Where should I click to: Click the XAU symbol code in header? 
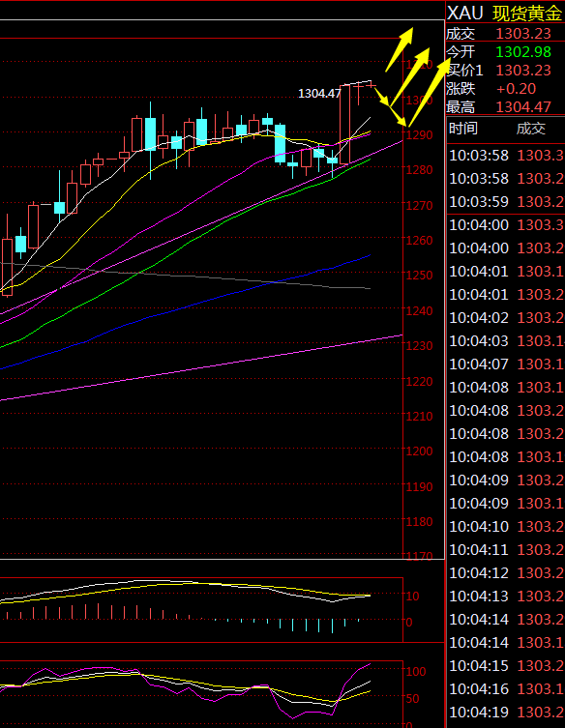point(464,13)
